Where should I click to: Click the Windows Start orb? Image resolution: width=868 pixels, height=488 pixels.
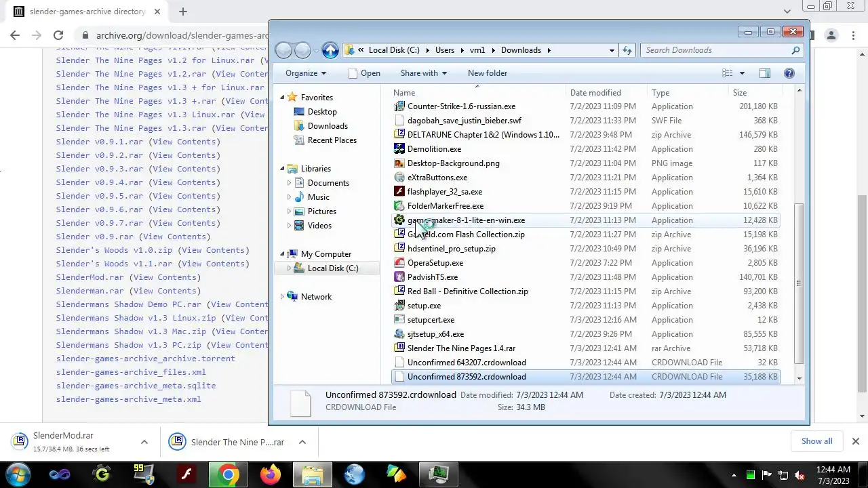click(18, 474)
